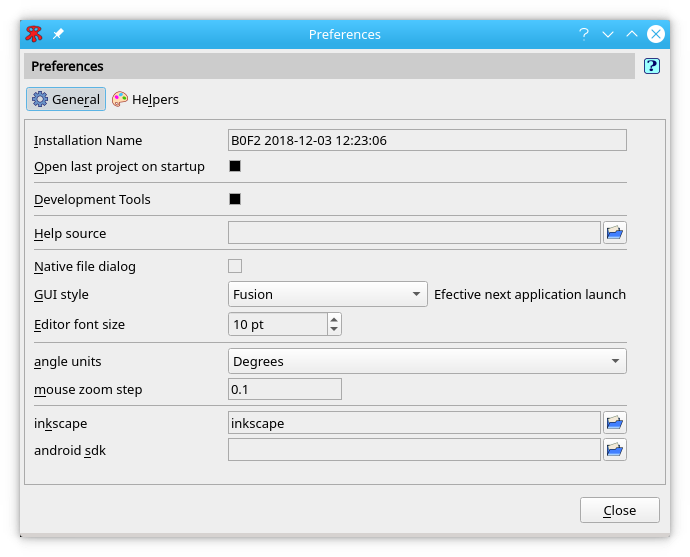Click the Installation Name text field
Screen dimensions: 690x557
coord(427,140)
